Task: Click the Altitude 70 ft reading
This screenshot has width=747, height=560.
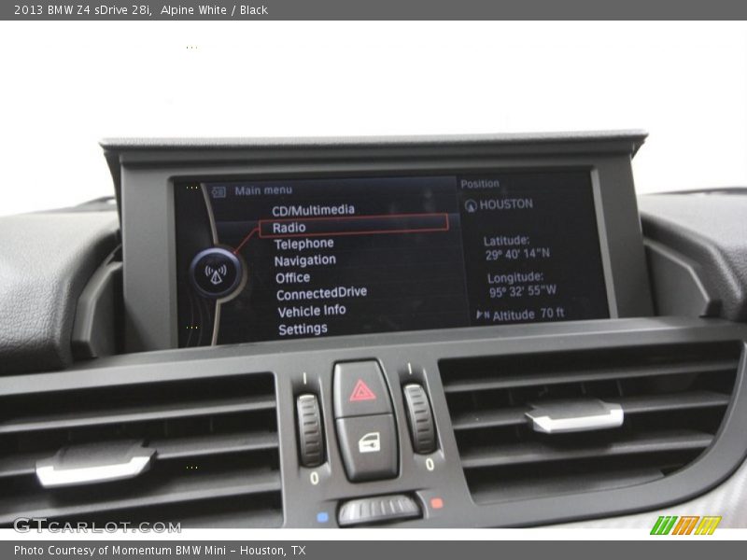Action: tap(528, 315)
